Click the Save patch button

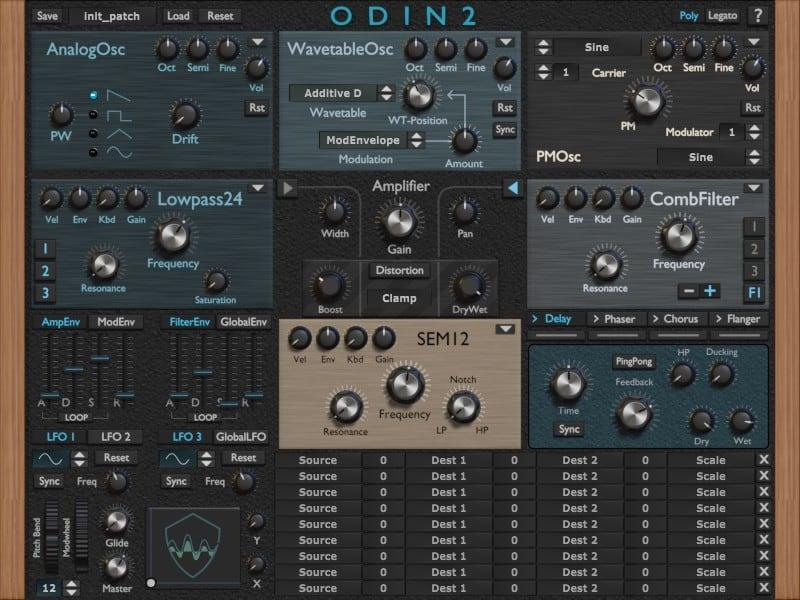tap(47, 16)
